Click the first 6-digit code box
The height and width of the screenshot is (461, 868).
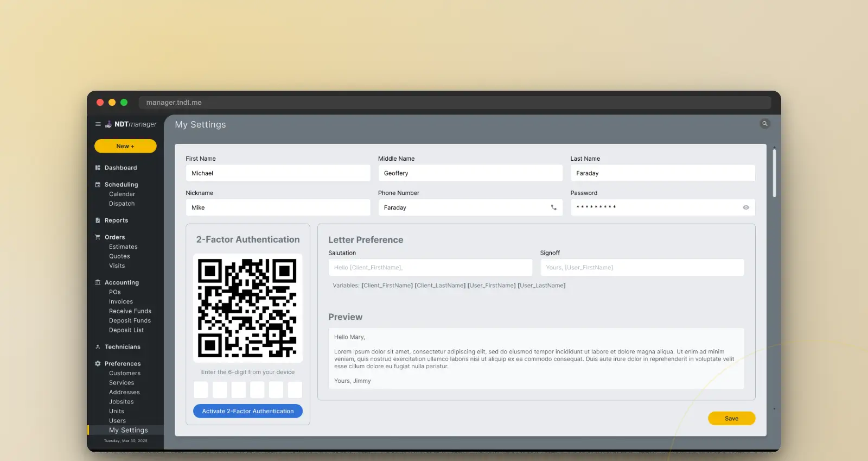[x=201, y=390]
